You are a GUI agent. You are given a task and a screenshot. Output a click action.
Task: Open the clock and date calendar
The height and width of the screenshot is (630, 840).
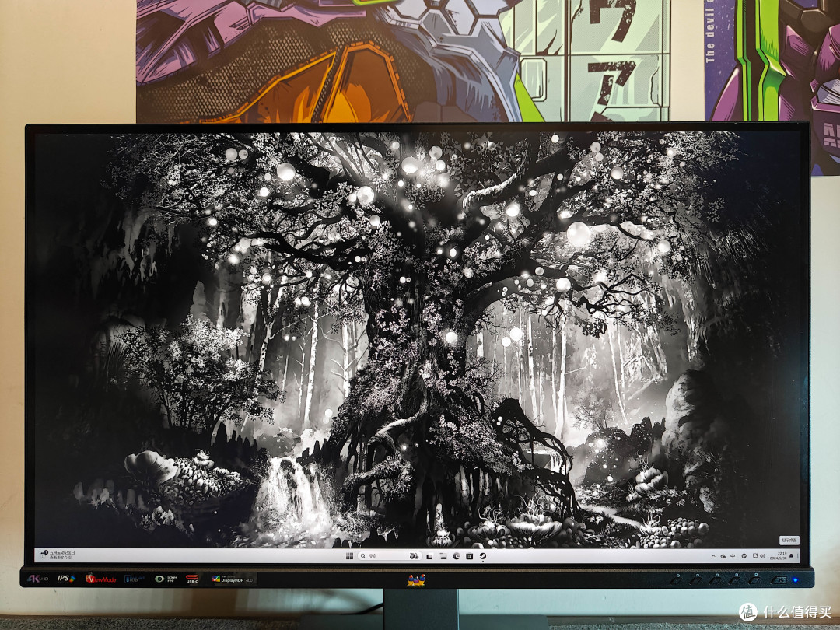(779, 555)
